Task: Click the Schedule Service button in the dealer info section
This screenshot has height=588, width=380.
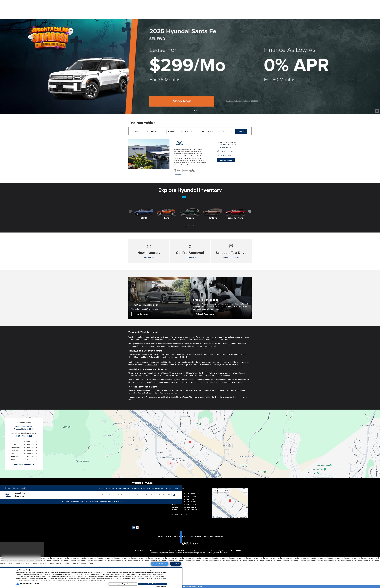Action: tap(226, 160)
